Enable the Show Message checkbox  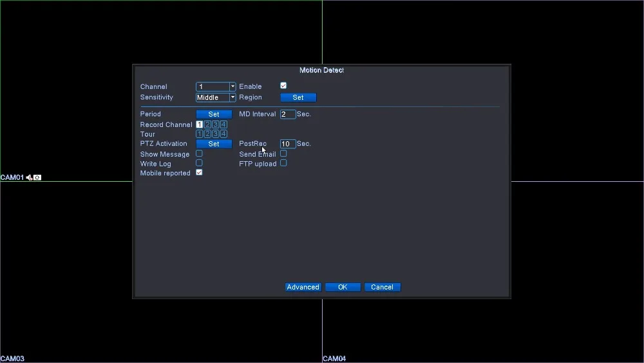point(199,153)
